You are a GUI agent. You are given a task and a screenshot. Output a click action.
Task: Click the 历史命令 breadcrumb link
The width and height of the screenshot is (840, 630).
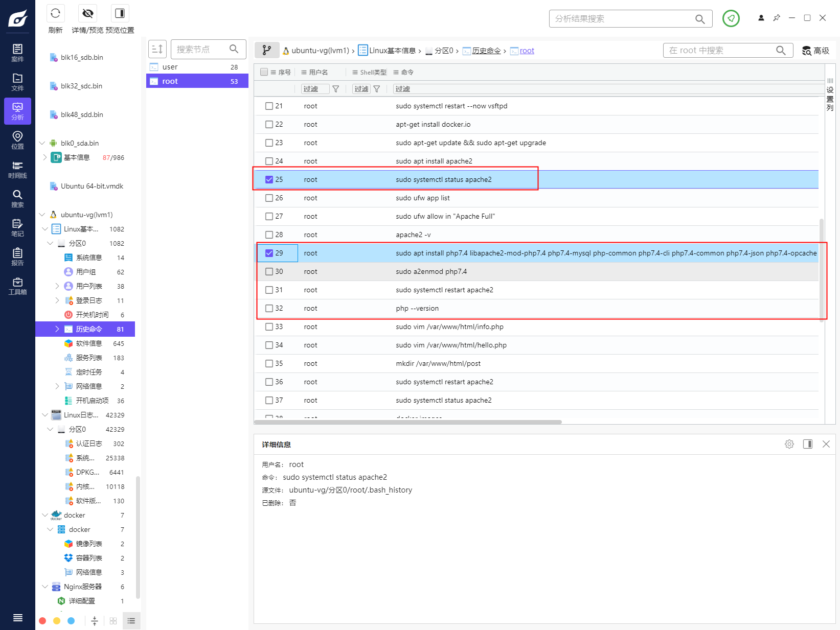pos(486,51)
